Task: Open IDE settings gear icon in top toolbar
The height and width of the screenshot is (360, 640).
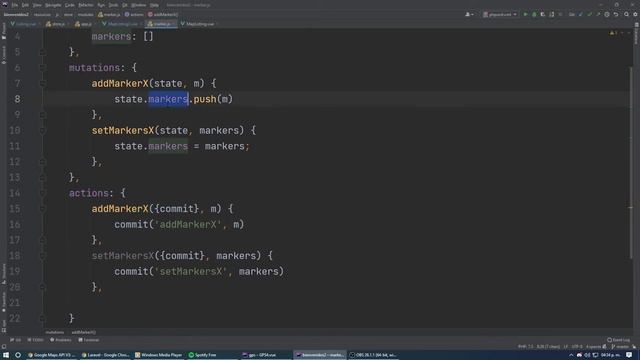Action: tap(635, 14)
